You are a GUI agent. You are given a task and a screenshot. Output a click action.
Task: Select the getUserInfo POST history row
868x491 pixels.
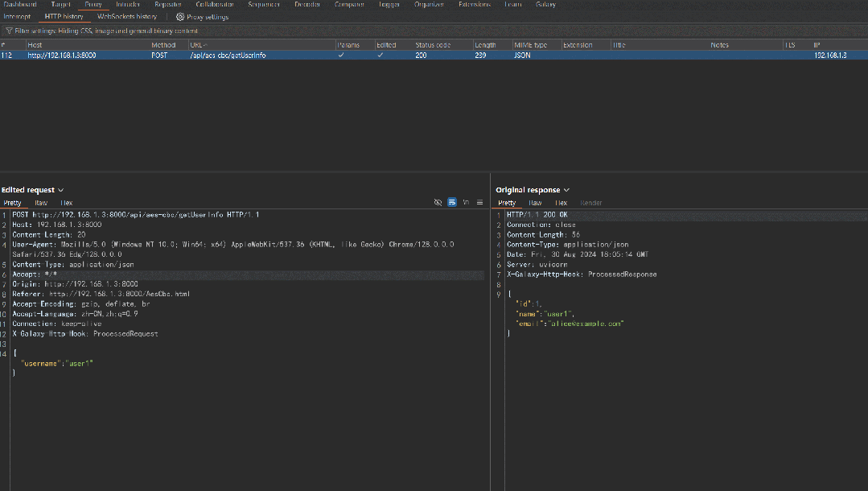coord(227,56)
